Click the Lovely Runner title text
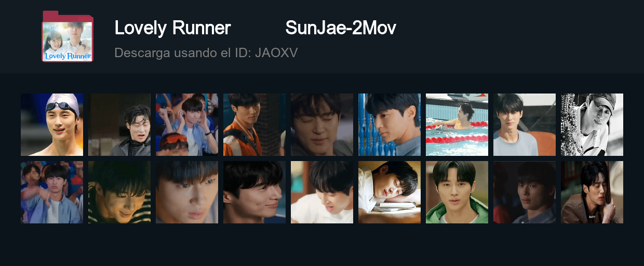The image size is (644, 266). pos(172,28)
